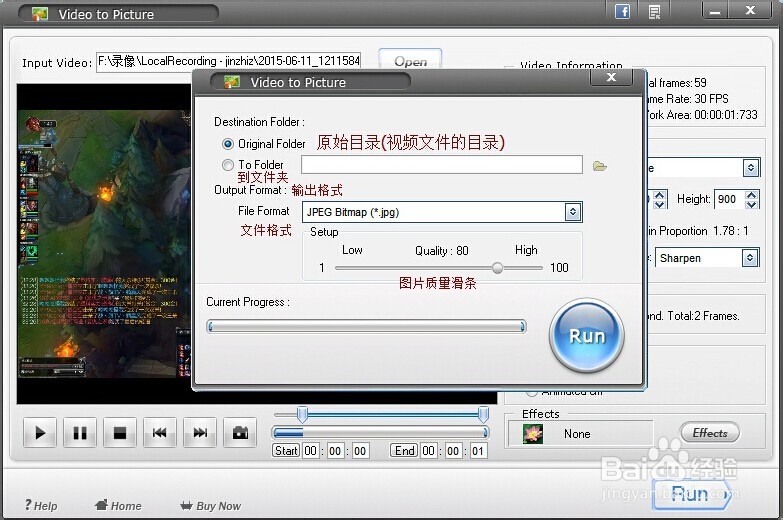Viewport: 783px width, 520px height.
Task: Click the Height input field showing 900
Action: [729, 199]
